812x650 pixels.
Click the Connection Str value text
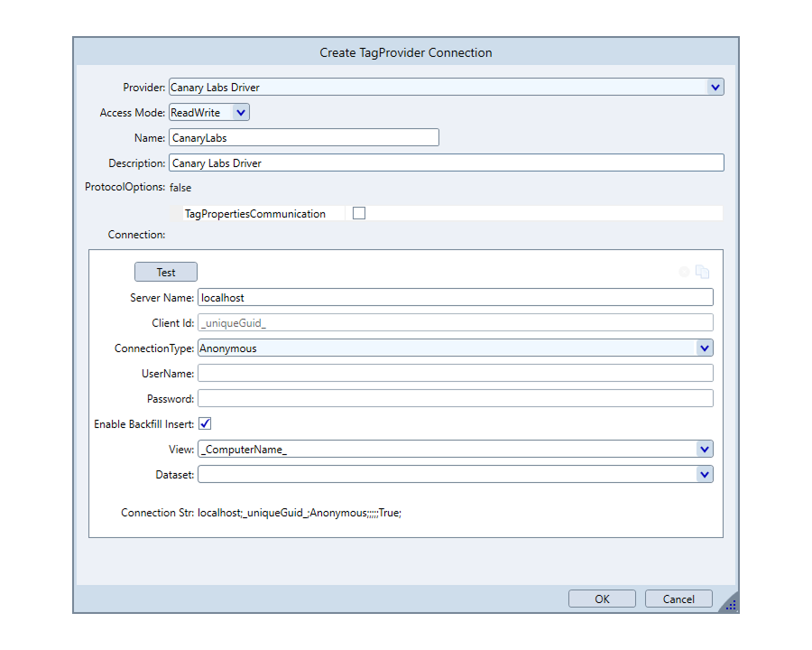coord(299,513)
